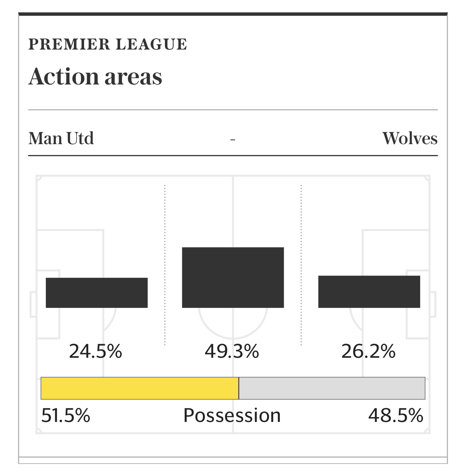Click the 24.5% value label
The width and height of the screenshot is (466, 476).
(x=96, y=351)
